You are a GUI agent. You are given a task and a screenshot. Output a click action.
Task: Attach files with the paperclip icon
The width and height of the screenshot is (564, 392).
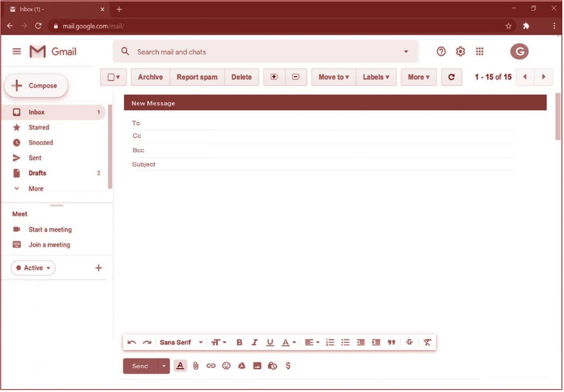coord(196,366)
